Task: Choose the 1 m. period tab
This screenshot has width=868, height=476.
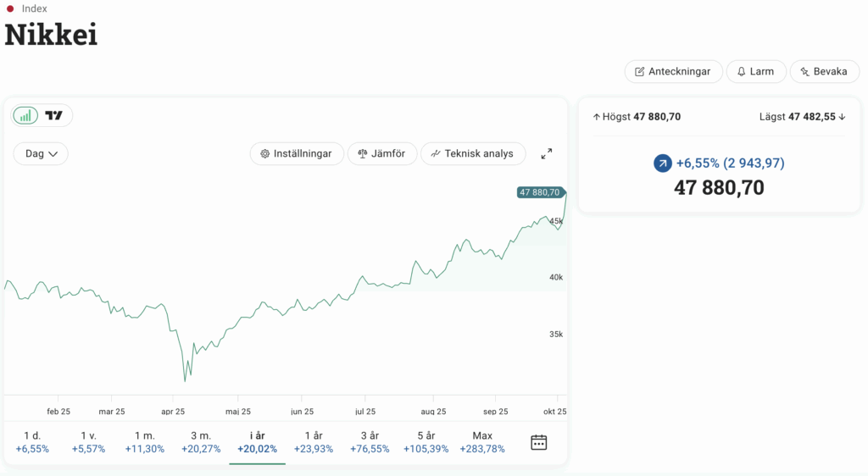Action: [144, 442]
